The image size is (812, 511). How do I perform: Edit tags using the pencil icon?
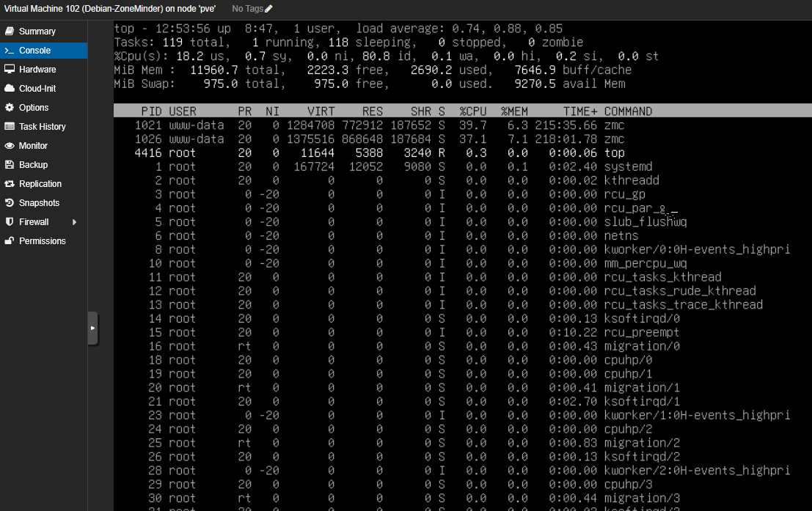pyautogui.click(x=268, y=9)
